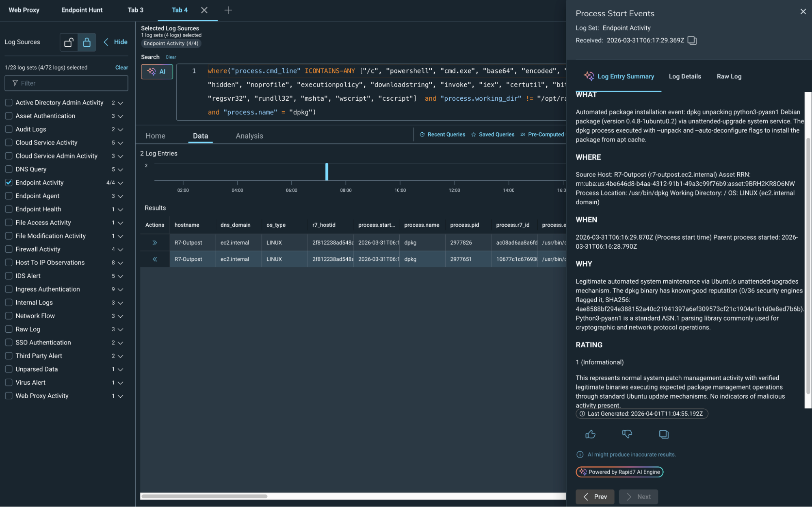Check the DNS Query log source
Image resolution: width=812 pixels, height=507 pixels.
9,169
